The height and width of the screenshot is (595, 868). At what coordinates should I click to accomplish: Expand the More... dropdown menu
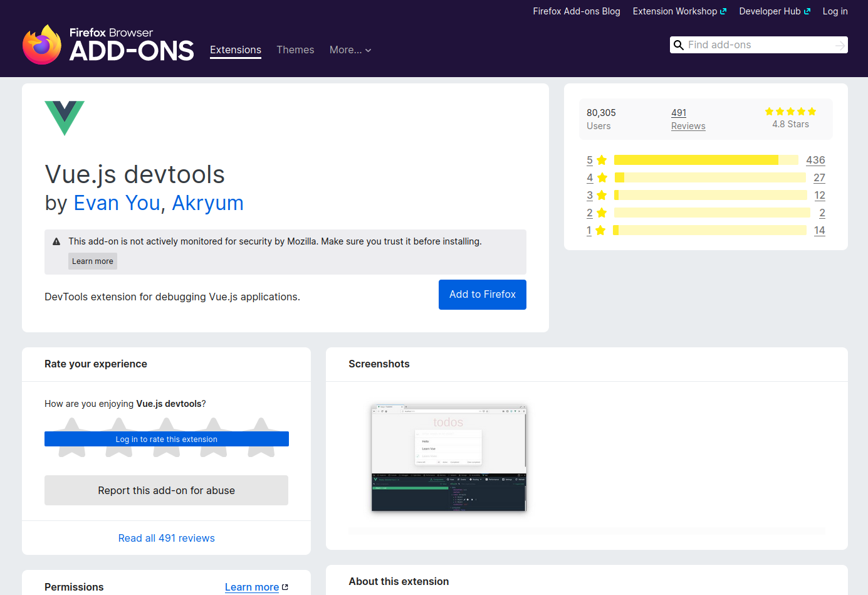pos(350,50)
